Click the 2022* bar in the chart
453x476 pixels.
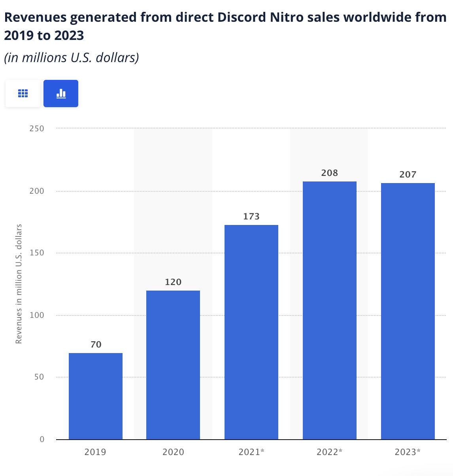pos(330,310)
